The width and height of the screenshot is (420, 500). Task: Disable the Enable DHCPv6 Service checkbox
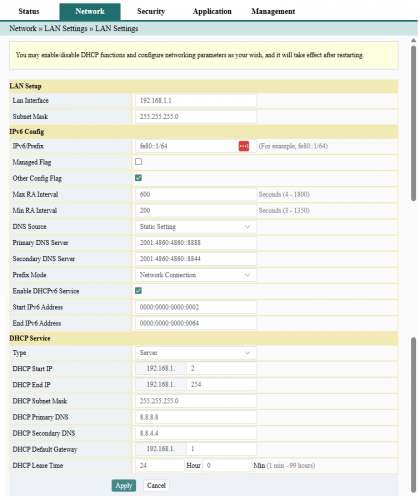coord(138,291)
